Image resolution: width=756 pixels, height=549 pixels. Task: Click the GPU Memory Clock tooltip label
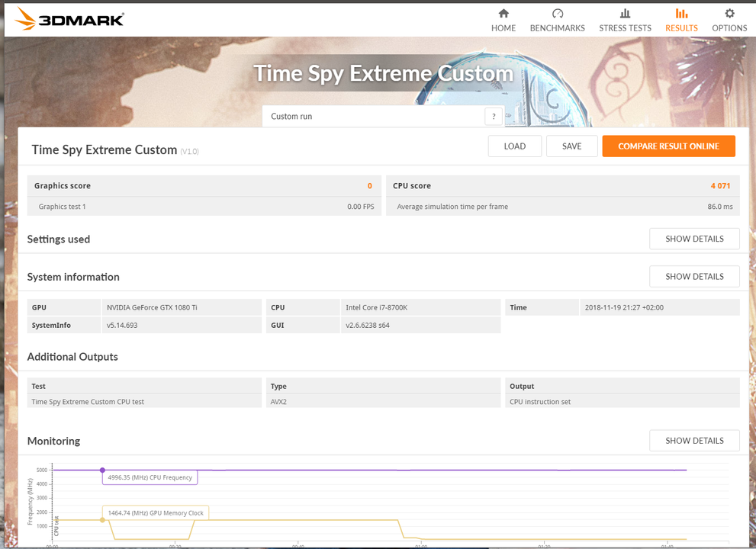[x=156, y=513]
